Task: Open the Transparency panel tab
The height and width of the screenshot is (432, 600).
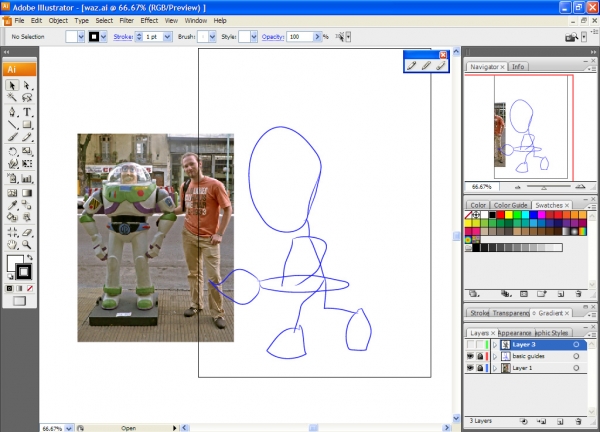Action: click(x=510, y=313)
